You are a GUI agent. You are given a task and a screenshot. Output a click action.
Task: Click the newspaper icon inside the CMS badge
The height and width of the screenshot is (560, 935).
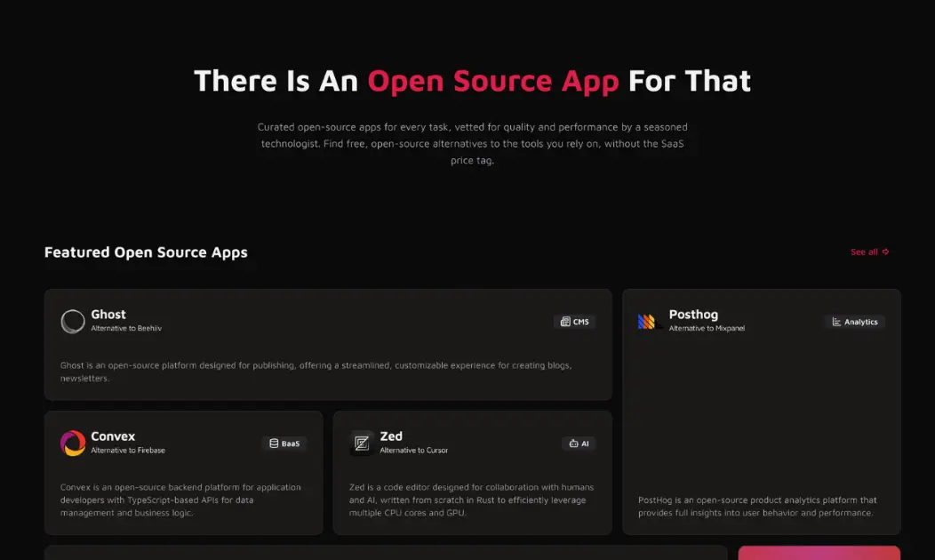point(566,322)
